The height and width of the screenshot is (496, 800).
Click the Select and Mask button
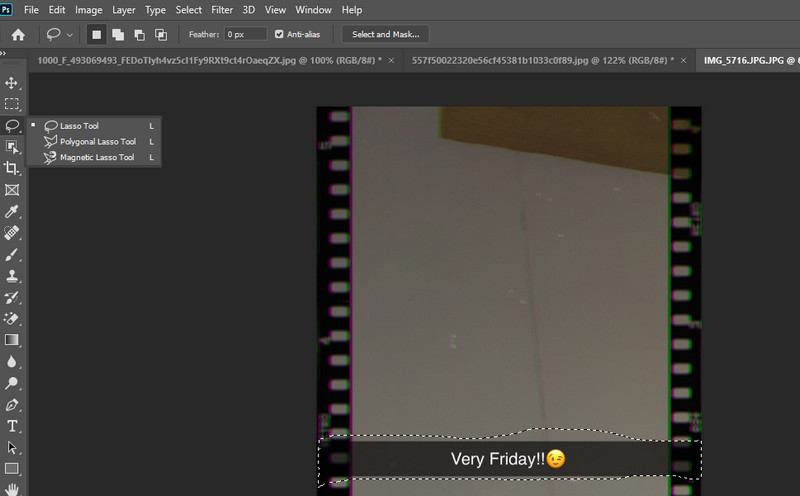[x=385, y=34]
